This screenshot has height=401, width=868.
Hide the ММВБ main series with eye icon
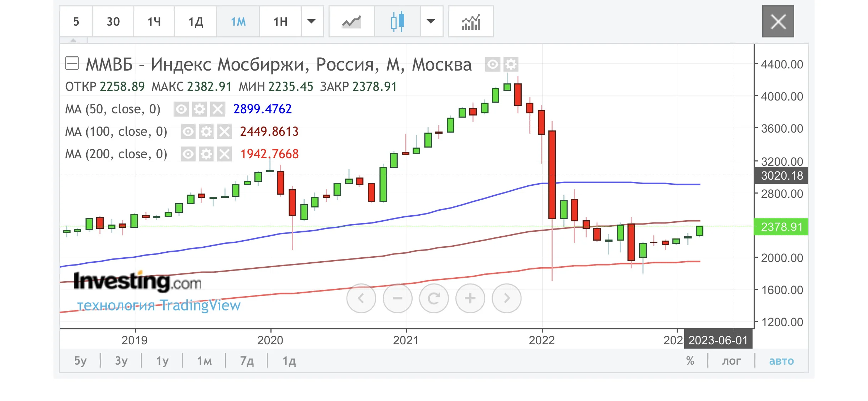point(492,65)
